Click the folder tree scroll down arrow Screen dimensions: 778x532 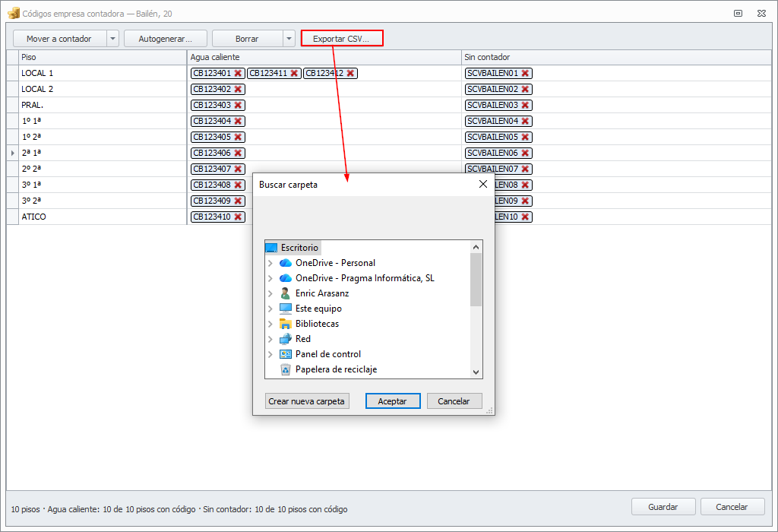coord(476,372)
